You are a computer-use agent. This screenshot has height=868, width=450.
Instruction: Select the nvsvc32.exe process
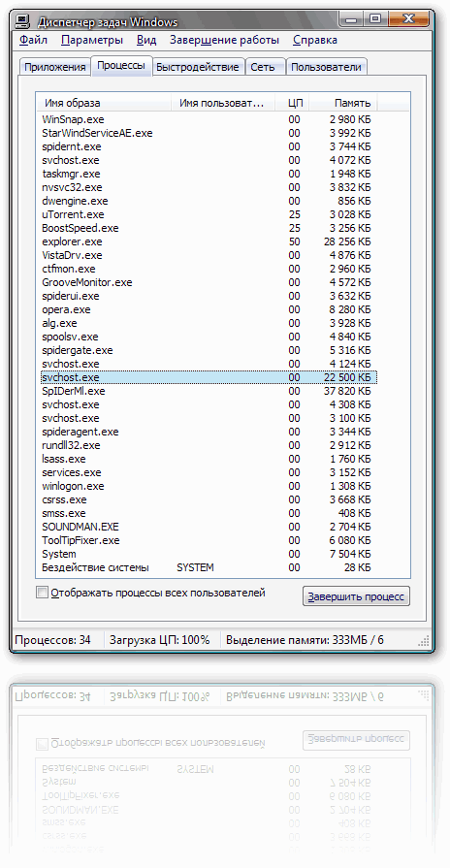pyautogui.click(x=209, y=187)
